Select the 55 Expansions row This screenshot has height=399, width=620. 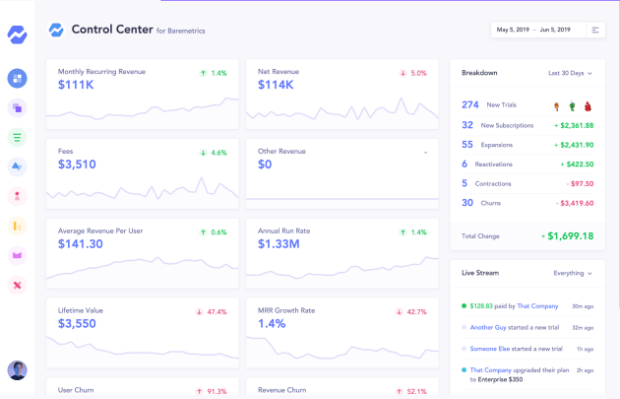[x=527, y=145]
